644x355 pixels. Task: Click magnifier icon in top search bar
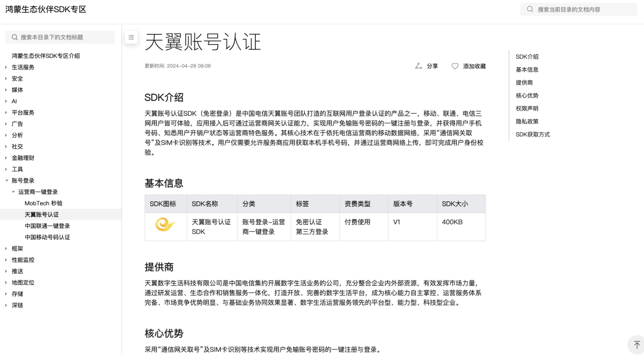pyautogui.click(x=530, y=9)
